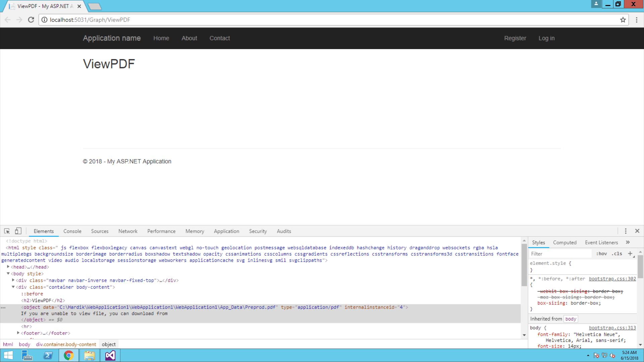Reload the ViewPDF page

(31, 19)
